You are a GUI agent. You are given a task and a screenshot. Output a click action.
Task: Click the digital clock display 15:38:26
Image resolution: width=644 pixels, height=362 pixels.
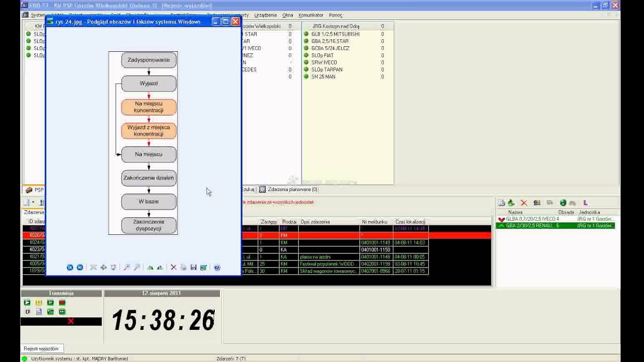tap(163, 320)
